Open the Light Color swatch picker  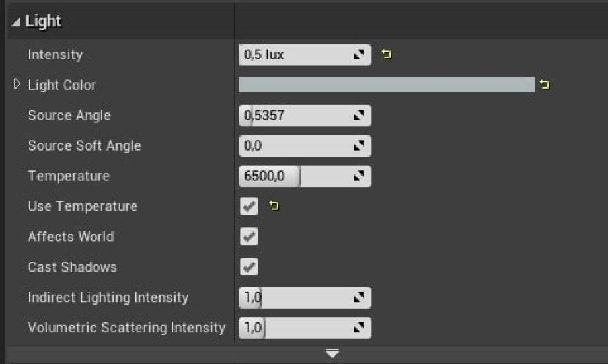pos(386,85)
